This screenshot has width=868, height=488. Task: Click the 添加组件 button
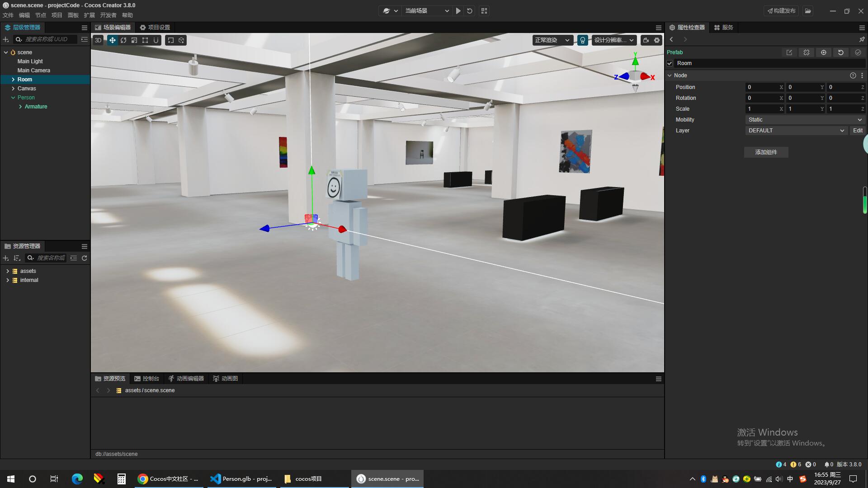coord(766,152)
